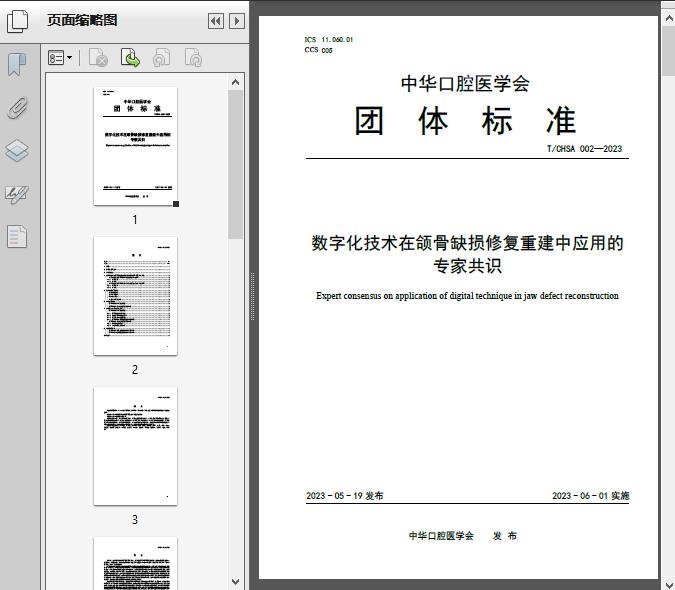Open the Attachments paperclip panel
This screenshot has height=590, width=675.
tap(17, 108)
